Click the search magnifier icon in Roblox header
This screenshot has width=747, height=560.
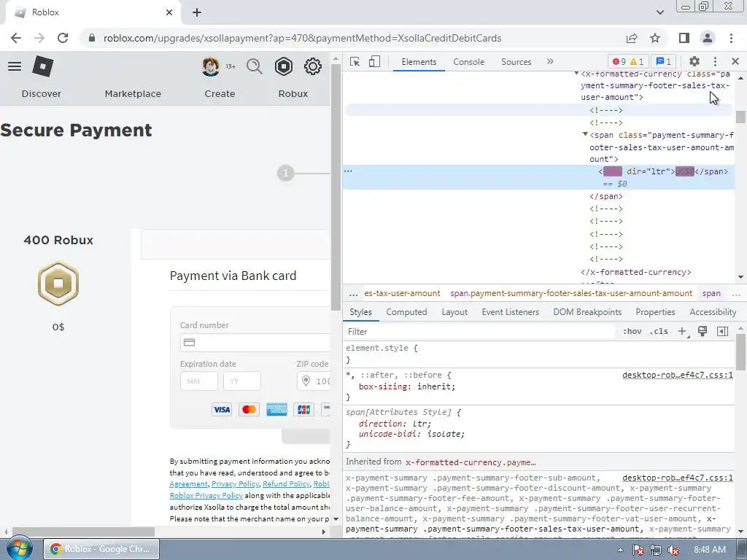[255, 66]
